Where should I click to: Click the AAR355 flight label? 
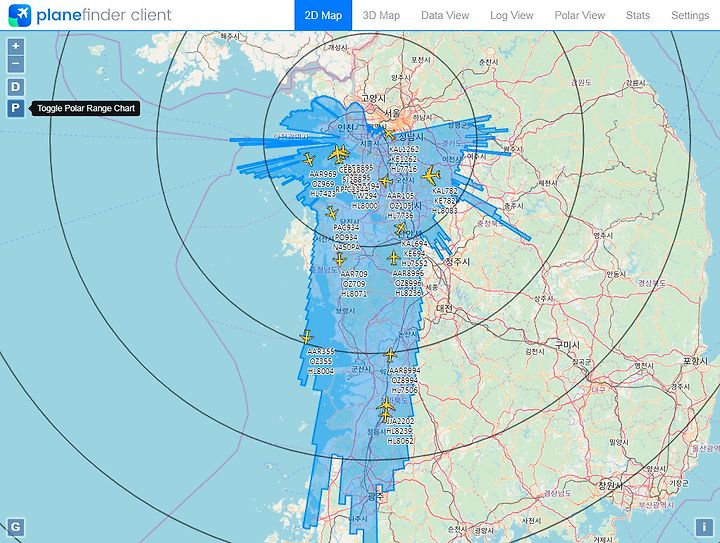tap(321, 351)
